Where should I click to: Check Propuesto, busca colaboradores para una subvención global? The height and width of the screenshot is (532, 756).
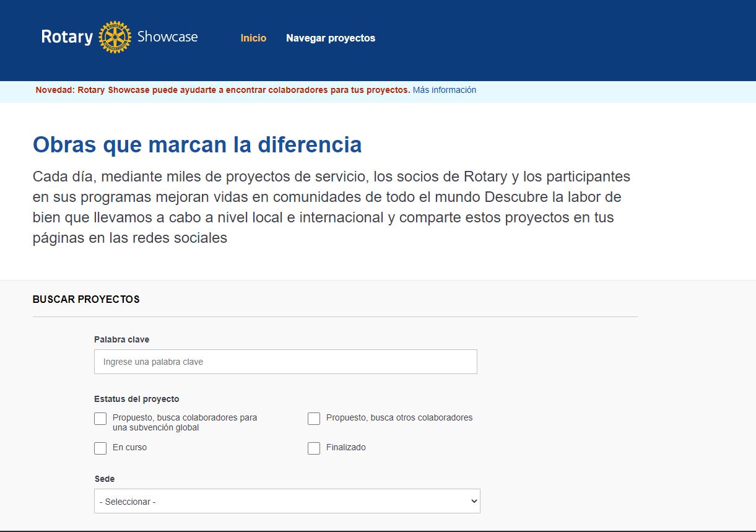pos(100,419)
